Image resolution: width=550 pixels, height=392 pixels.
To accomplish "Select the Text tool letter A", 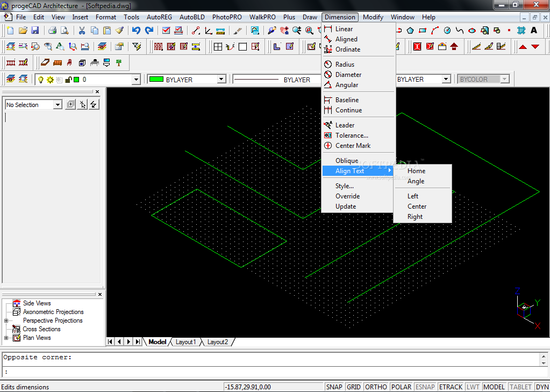I will [x=534, y=31].
